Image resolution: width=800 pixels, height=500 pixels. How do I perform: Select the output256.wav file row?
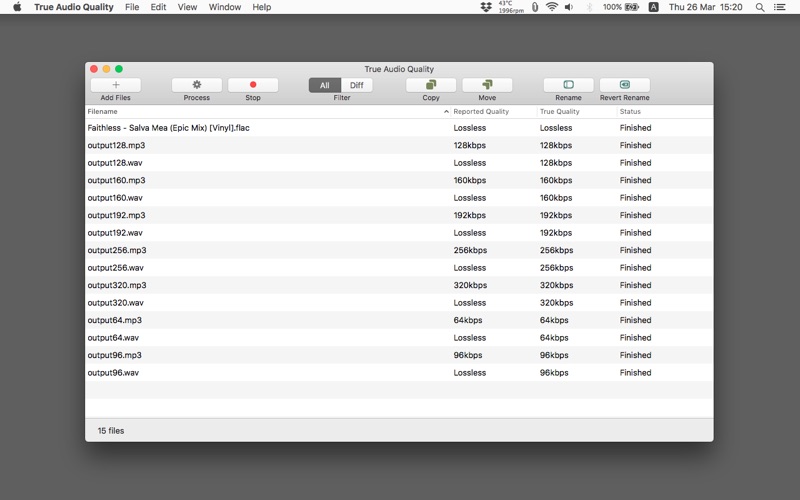click(x=399, y=267)
